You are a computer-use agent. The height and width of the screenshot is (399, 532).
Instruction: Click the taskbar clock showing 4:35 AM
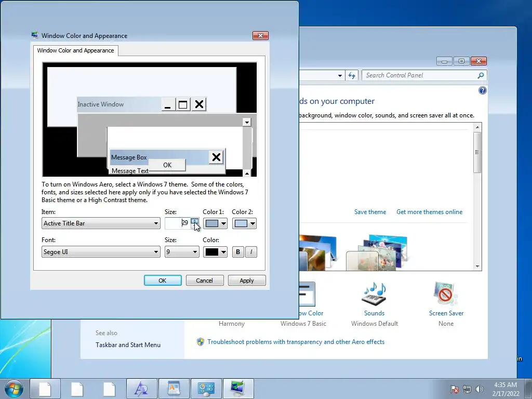(x=506, y=389)
